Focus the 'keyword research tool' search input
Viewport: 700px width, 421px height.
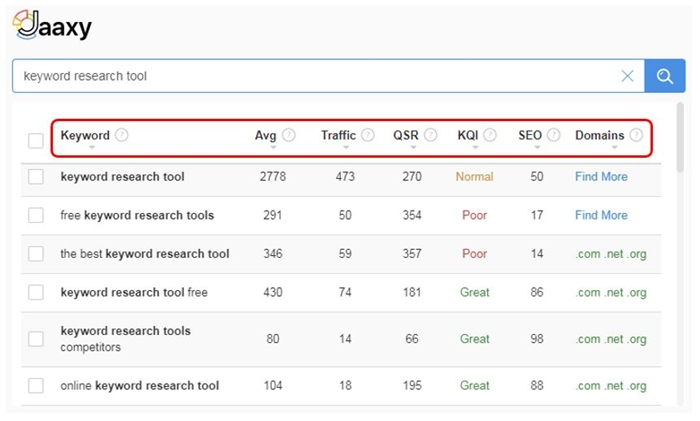click(x=317, y=76)
